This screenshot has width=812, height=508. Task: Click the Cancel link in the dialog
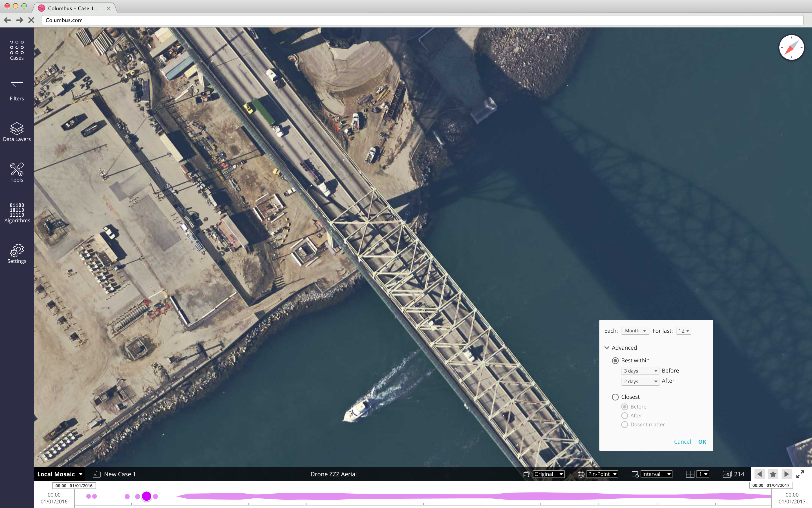pyautogui.click(x=682, y=442)
